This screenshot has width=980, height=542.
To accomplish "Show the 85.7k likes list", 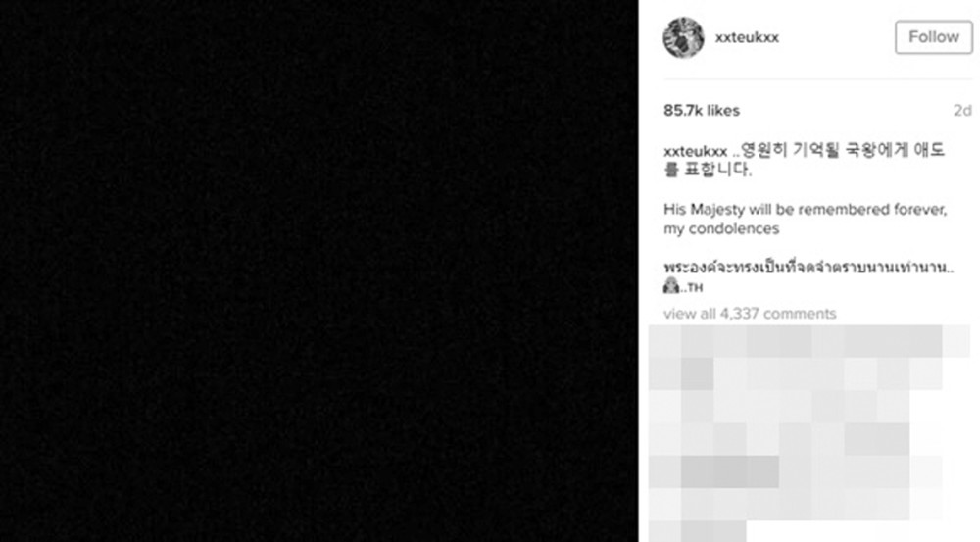I will coord(702,111).
